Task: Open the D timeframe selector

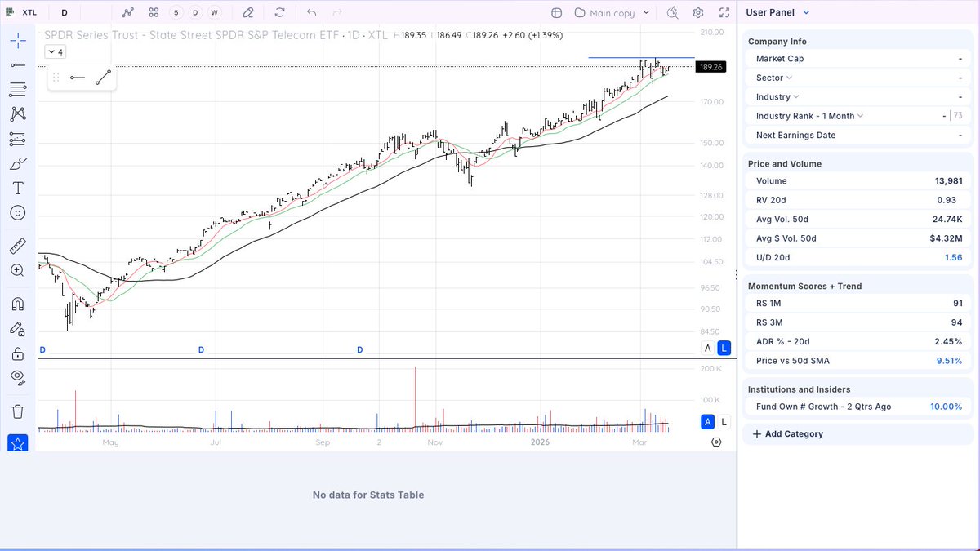Action: [x=65, y=13]
